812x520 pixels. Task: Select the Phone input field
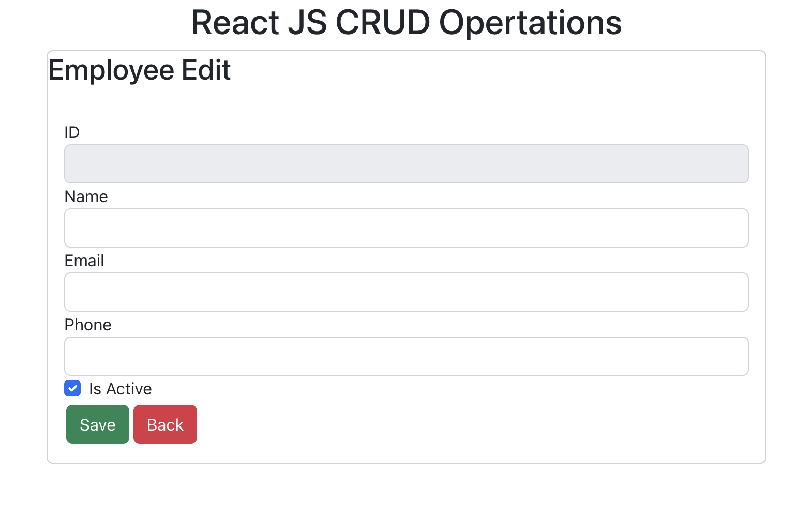[x=406, y=356]
